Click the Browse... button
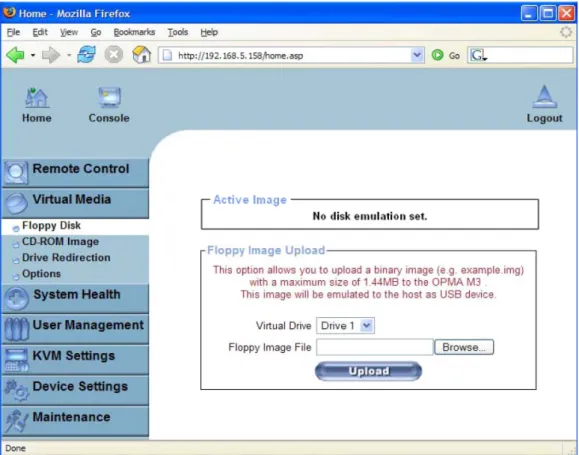The image size is (579, 455). coord(464,347)
